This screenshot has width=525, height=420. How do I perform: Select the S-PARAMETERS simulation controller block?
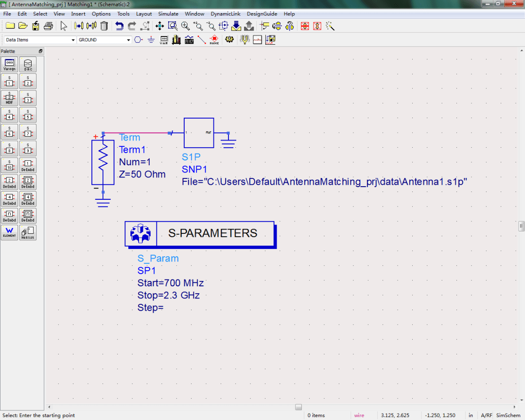(x=201, y=234)
